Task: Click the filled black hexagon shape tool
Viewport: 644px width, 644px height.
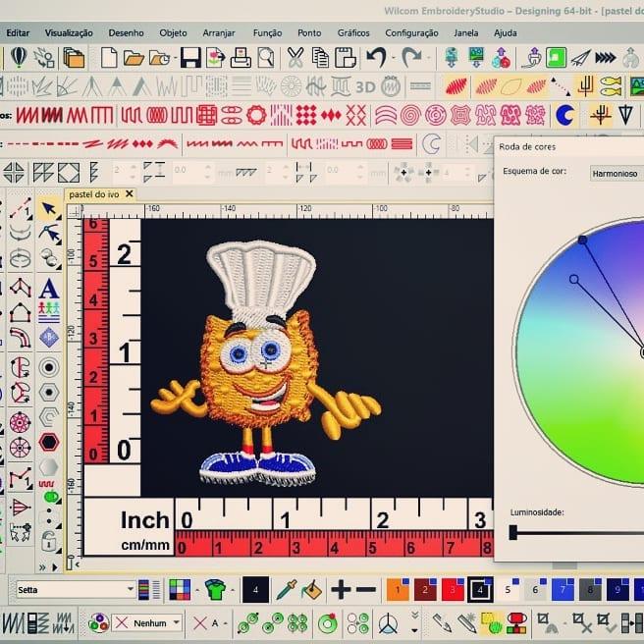Action: [49, 442]
